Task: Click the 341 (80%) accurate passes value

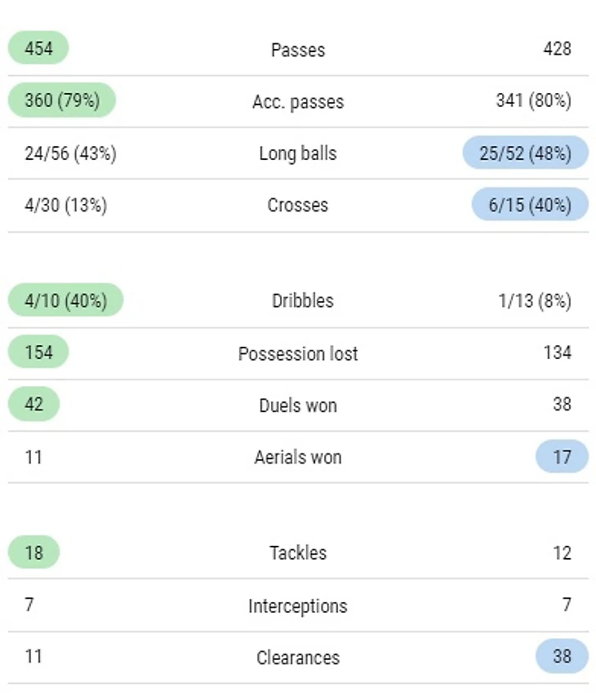Action: [x=533, y=101]
